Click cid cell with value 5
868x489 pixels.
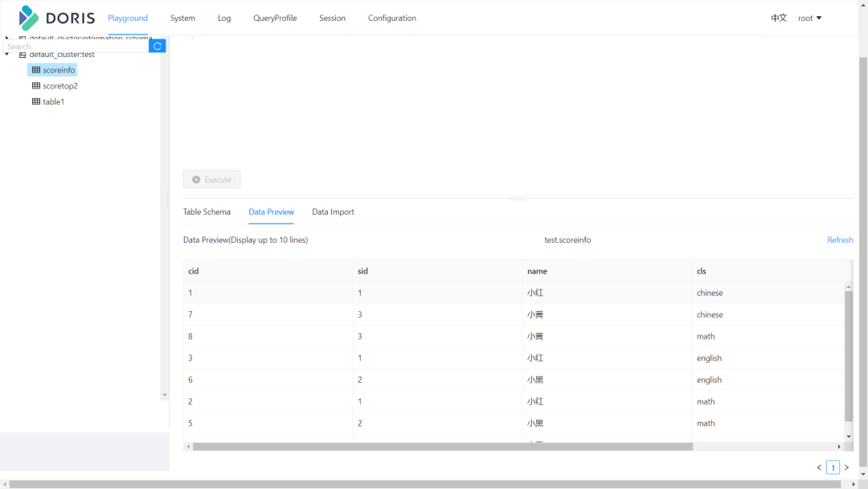pos(268,423)
